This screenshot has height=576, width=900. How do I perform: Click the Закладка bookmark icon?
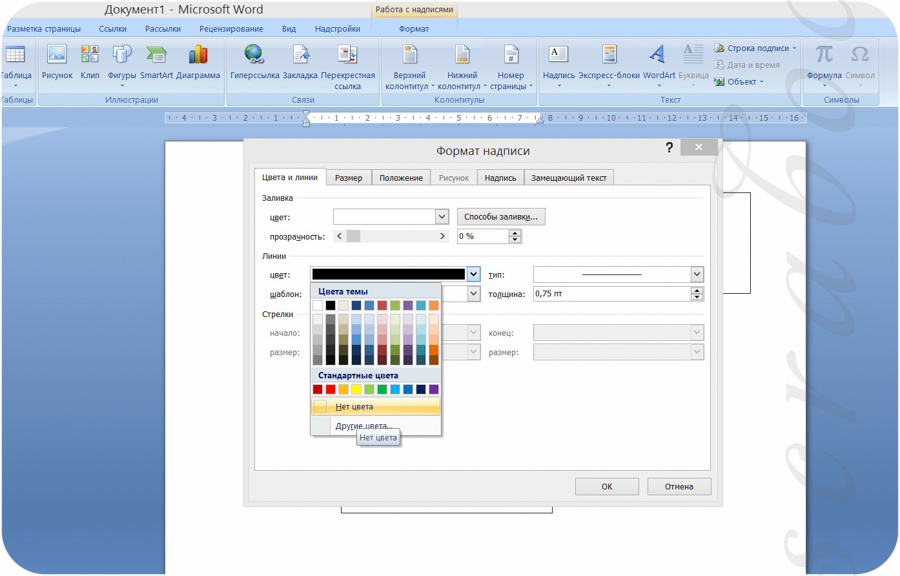(300, 61)
